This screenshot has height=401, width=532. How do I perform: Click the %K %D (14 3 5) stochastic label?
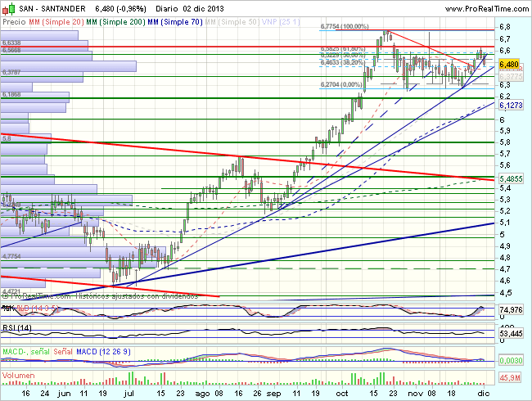(x=30, y=309)
